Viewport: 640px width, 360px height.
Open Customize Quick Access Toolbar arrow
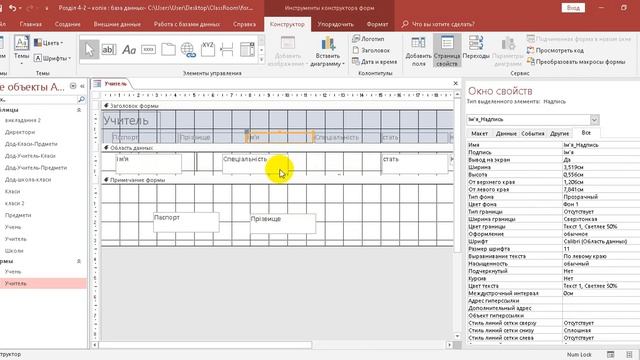pos(46,8)
